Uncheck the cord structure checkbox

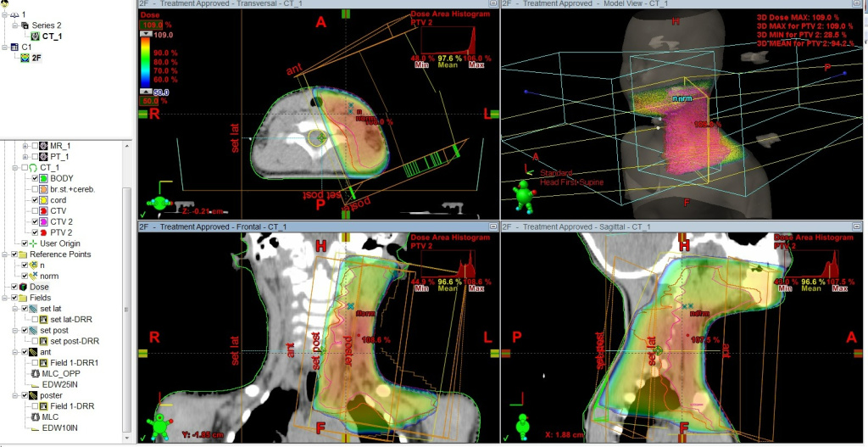point(35,199)
